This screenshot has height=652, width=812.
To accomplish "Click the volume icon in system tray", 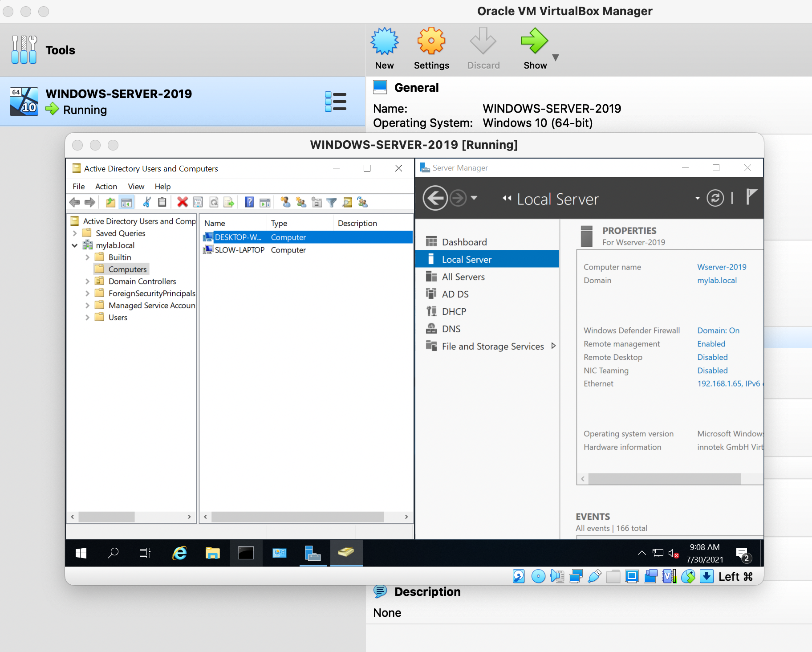I will click(674, 553).
